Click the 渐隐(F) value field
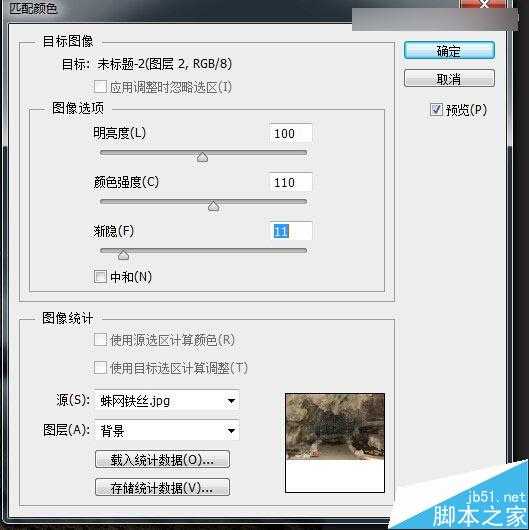 pyautogui.click(x=291, y=231)
